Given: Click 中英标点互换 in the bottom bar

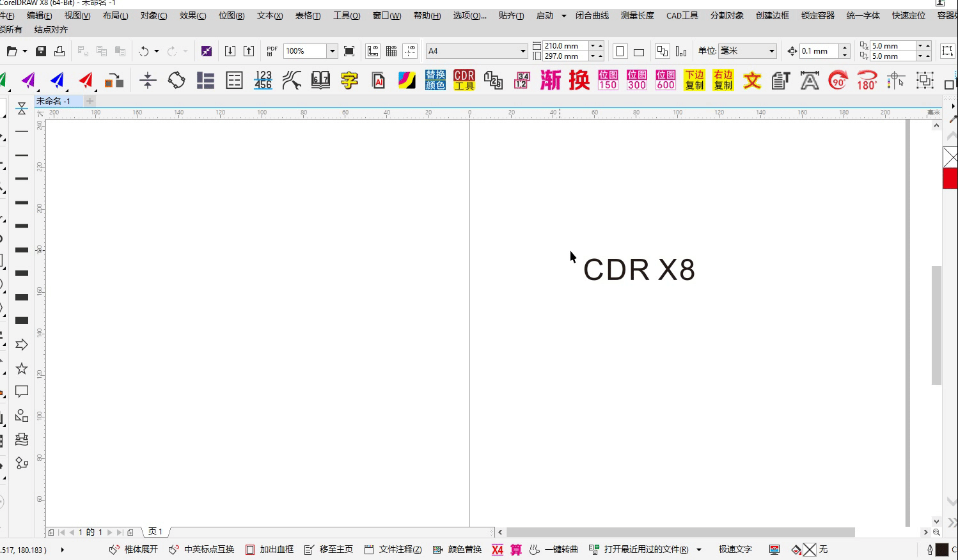Looking at the screenshot, I should [x=202, y=550].
